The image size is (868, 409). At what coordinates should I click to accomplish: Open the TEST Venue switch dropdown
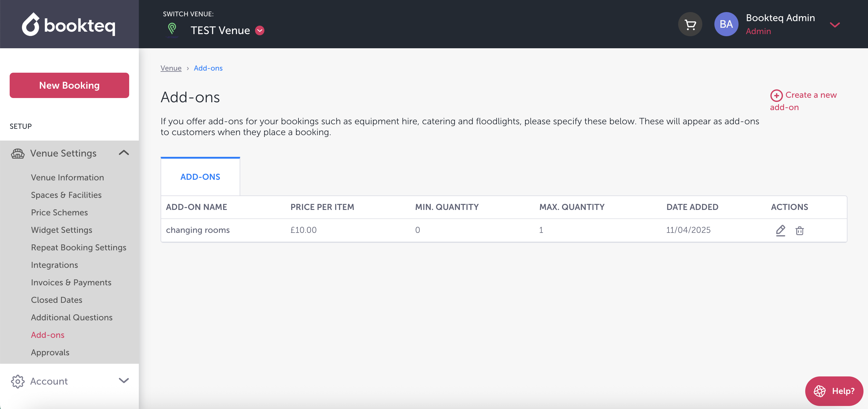(260, 30)
